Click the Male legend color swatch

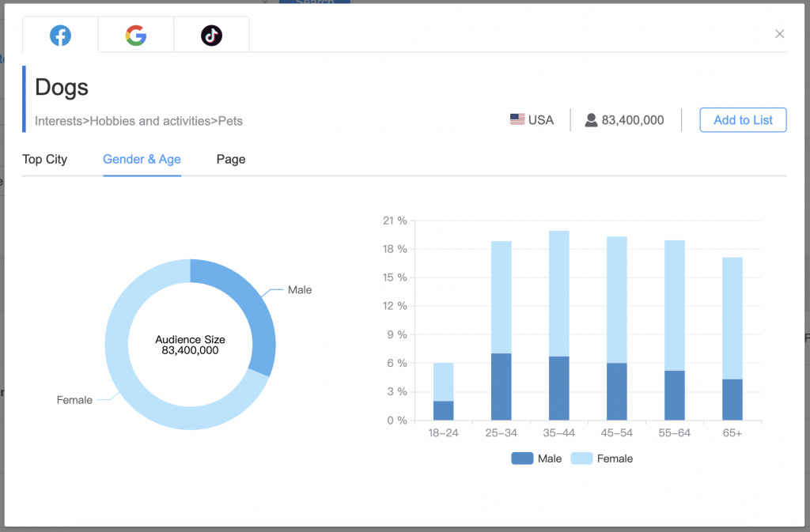(x=522, y=458)
